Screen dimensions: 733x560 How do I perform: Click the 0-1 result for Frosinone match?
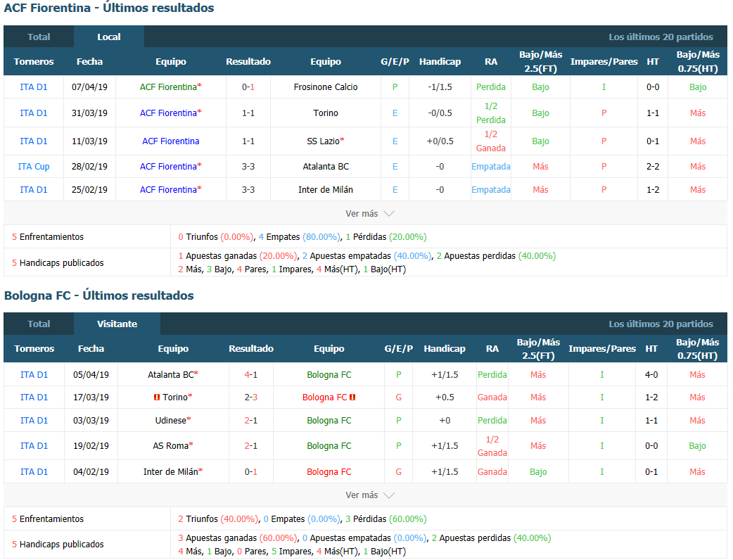(248, 87)
